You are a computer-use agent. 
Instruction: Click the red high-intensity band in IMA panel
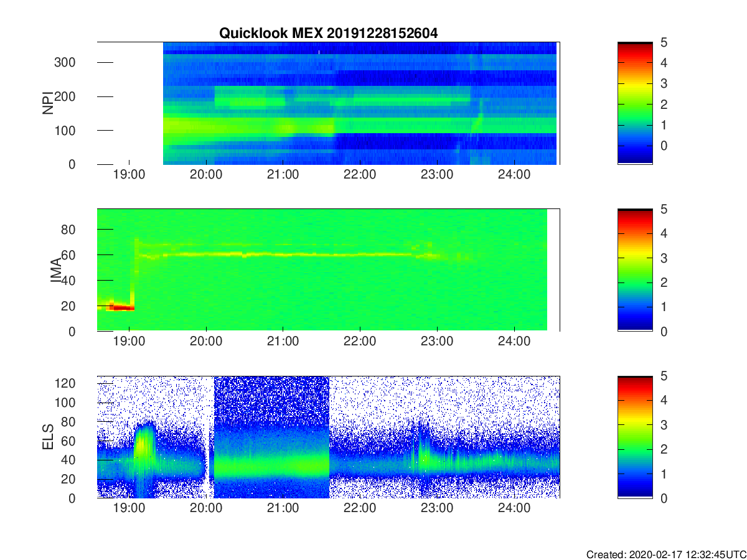[121, 307]
